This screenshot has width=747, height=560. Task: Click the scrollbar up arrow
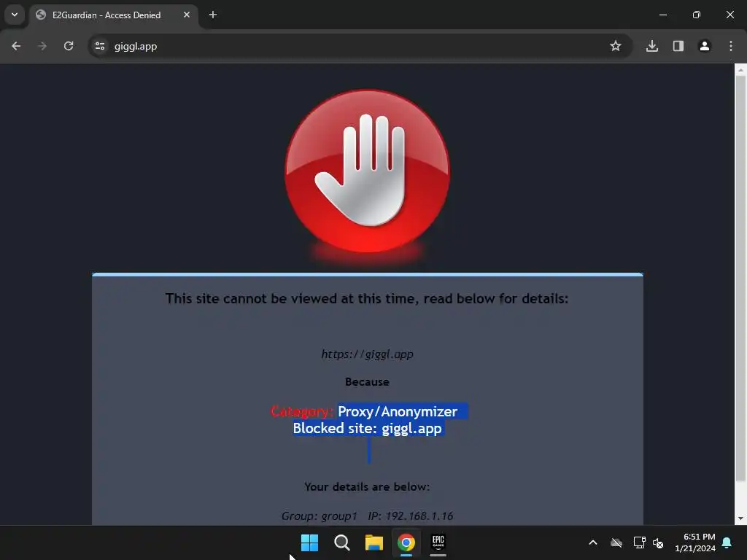tap(740, 70)
